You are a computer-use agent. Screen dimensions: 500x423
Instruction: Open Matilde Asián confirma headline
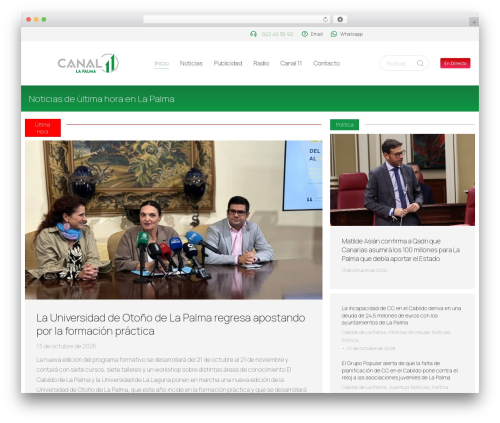(x=401, y=250)
